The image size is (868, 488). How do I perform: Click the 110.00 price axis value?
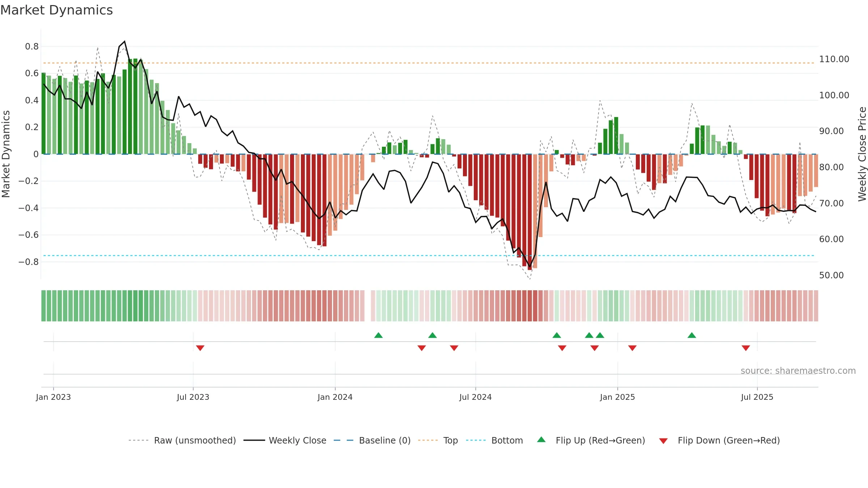tap(834, 59)
